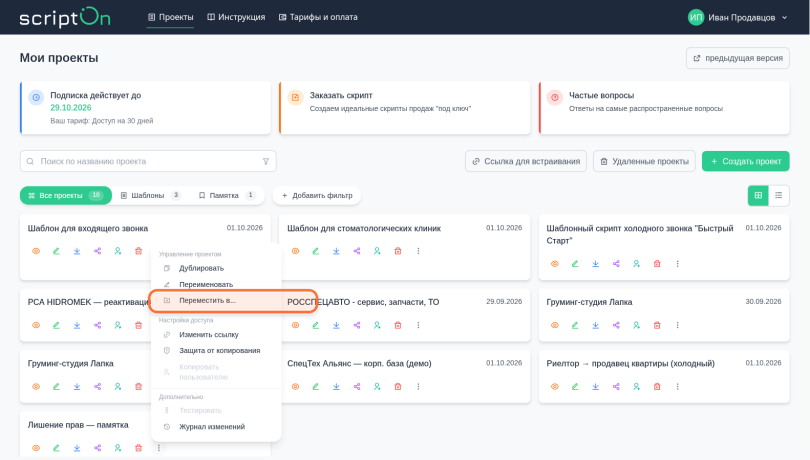This screenshot has width=810, height=460.
Task: View Риелтор продавец квартиры project
Action: [555, 387]
